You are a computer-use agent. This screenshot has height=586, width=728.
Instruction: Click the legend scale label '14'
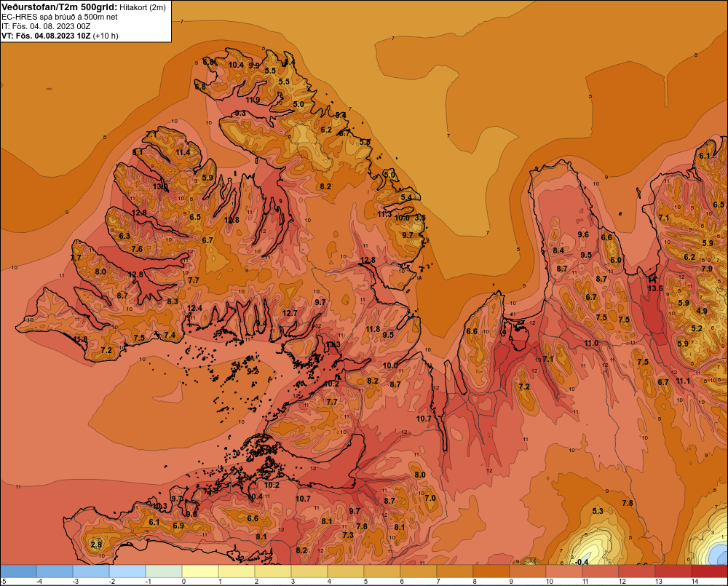(695, 582)
